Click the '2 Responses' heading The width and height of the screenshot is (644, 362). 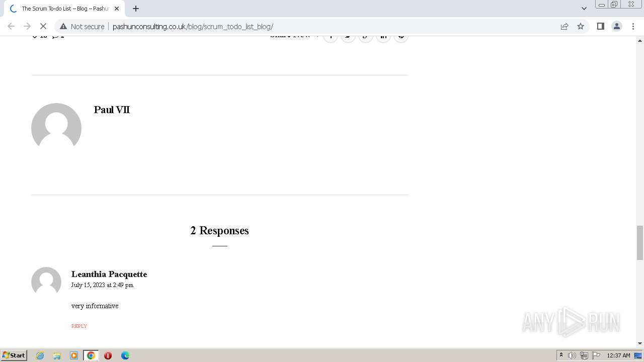pyautogui.click(x=219, y=230)
